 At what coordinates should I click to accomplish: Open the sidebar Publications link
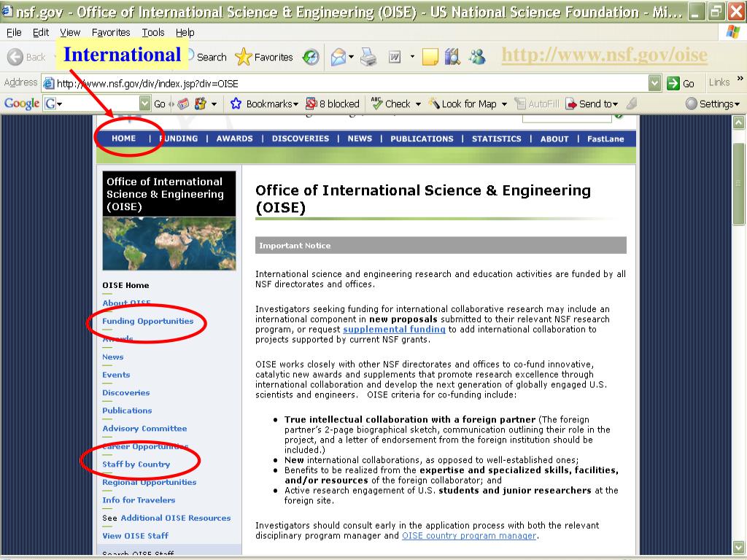(x=127, y=411)
